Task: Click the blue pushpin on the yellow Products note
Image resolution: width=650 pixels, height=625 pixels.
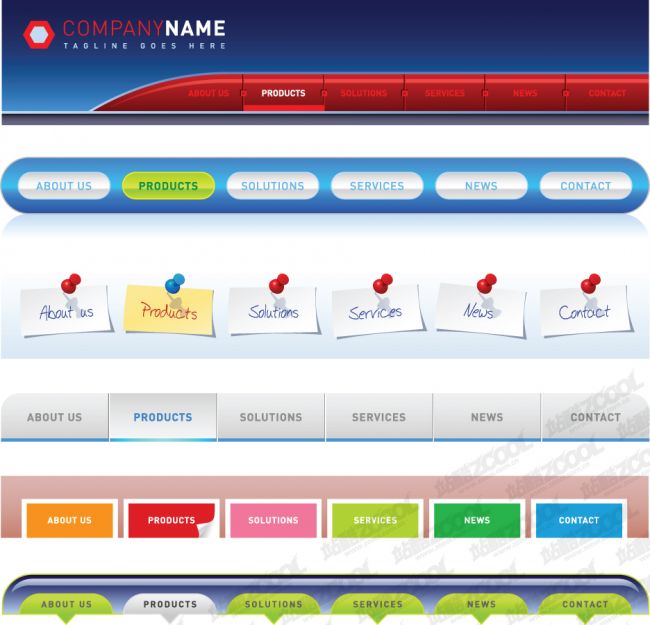Action: tap(174, 284)
